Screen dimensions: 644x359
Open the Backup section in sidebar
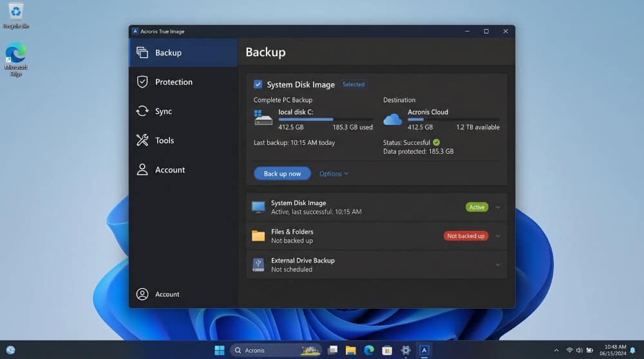183,53
